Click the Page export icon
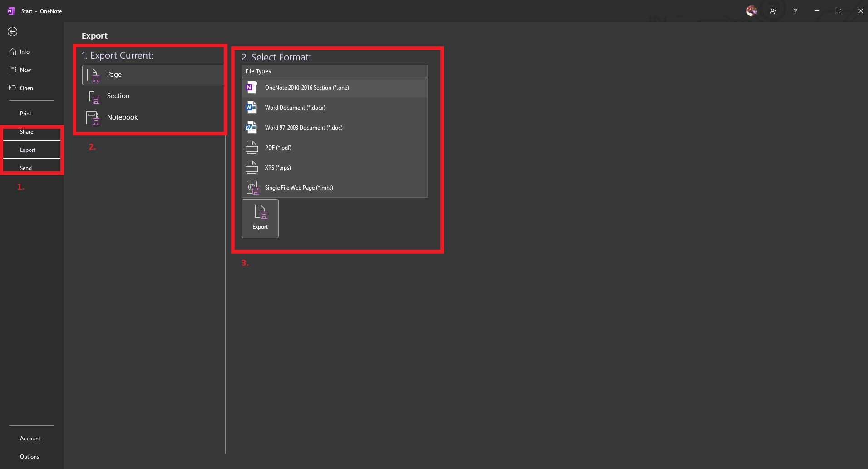The image size is (868, 469). click(x=93, y=75)
